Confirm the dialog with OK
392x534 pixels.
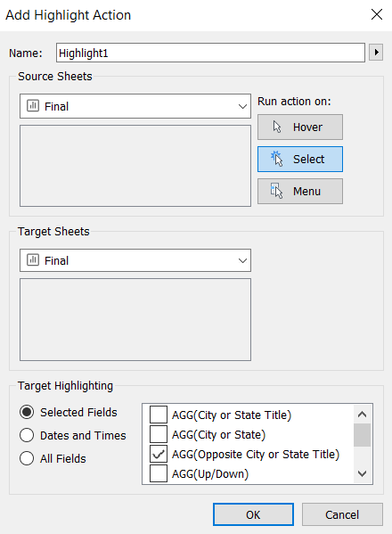[x=253, y=514]
